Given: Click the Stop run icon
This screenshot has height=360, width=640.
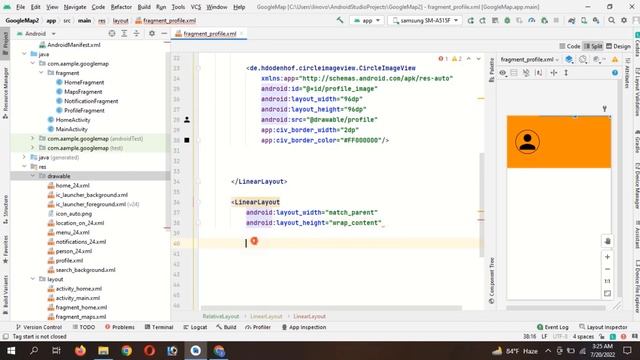Looking at the screenshot, I should coord(556,20).
